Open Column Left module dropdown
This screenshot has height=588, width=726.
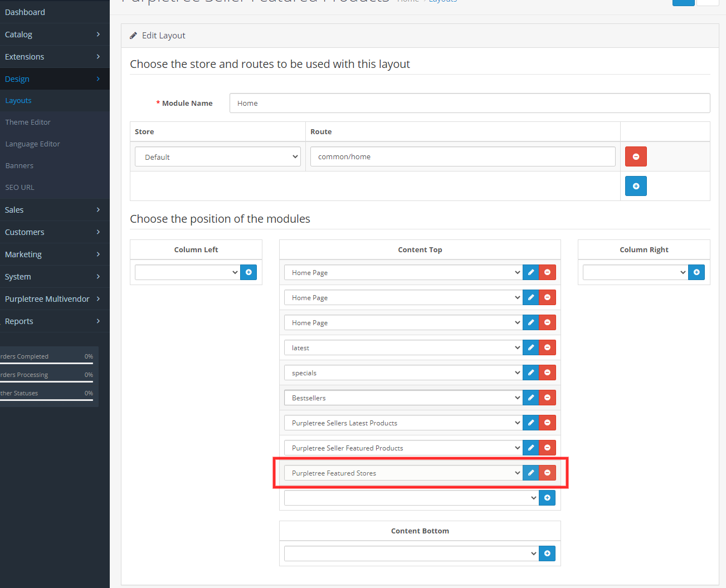(x=188, y=272)
